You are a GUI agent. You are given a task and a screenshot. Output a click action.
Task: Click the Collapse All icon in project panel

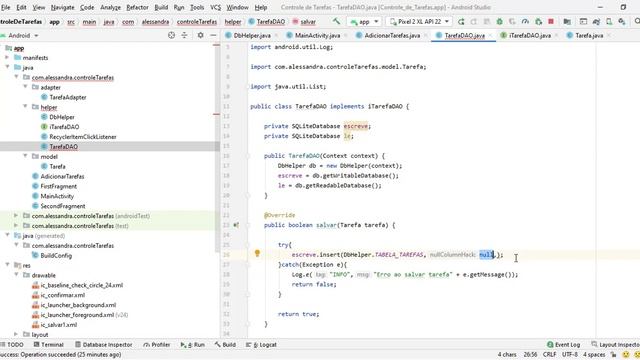[184, 36]
